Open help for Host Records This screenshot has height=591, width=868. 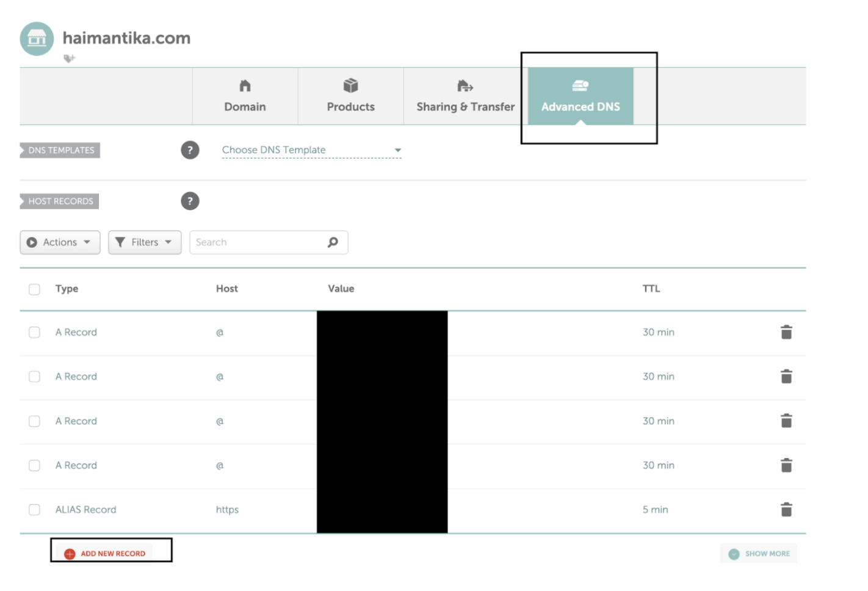(x=190, y=201)
